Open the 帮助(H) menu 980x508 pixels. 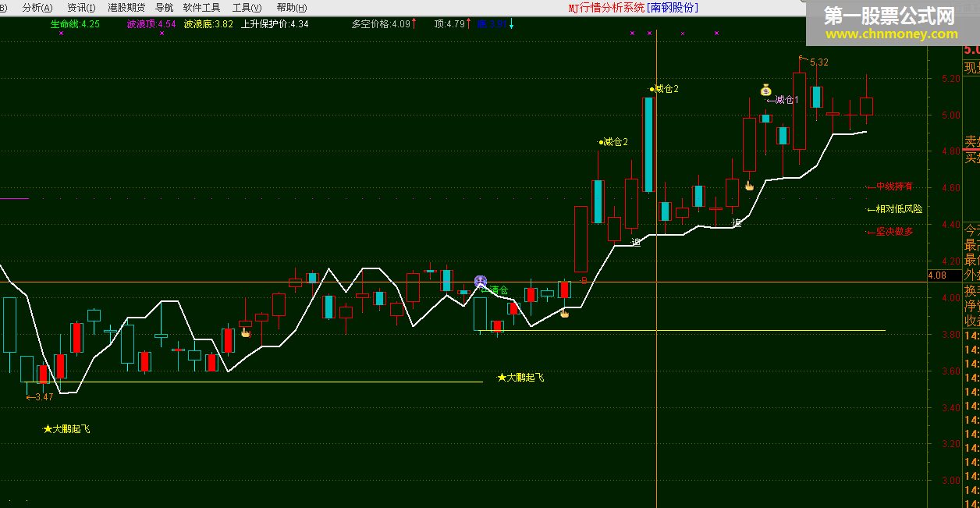click(291, 8)
